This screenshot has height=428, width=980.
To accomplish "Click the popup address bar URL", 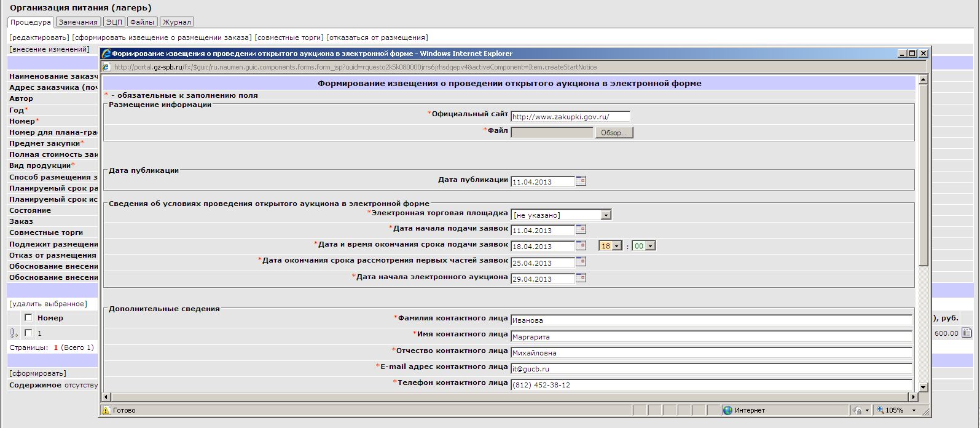I will coord(355,67).
